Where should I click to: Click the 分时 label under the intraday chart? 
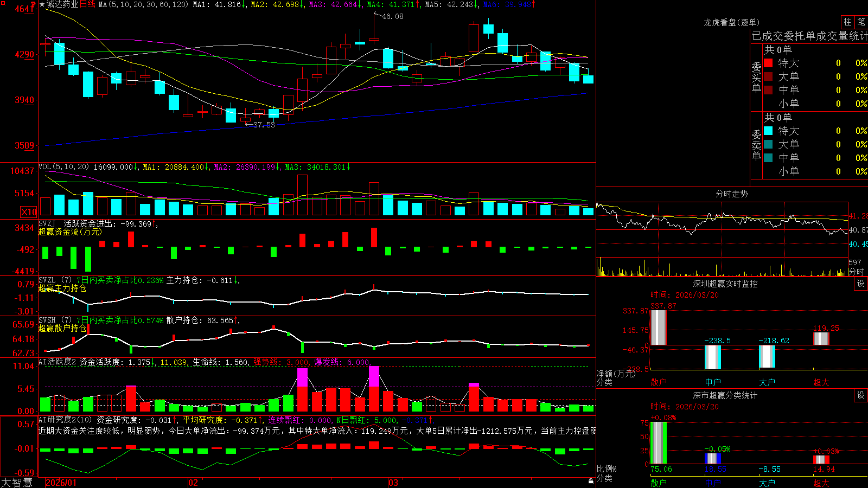point(856,272)
